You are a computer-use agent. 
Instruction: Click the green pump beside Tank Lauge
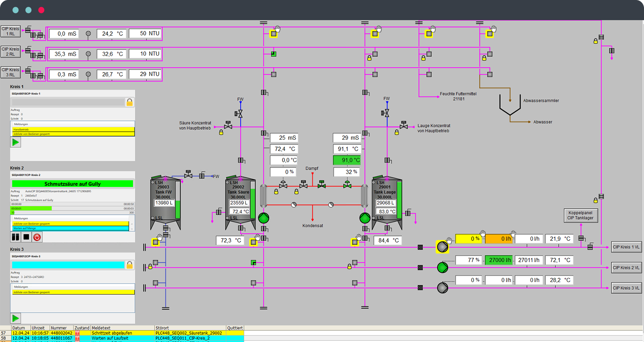[365, 218]
